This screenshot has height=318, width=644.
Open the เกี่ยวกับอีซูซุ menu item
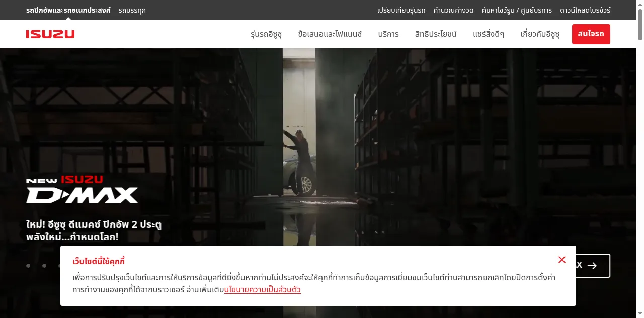pyautogui.click(x=540, y=34)
